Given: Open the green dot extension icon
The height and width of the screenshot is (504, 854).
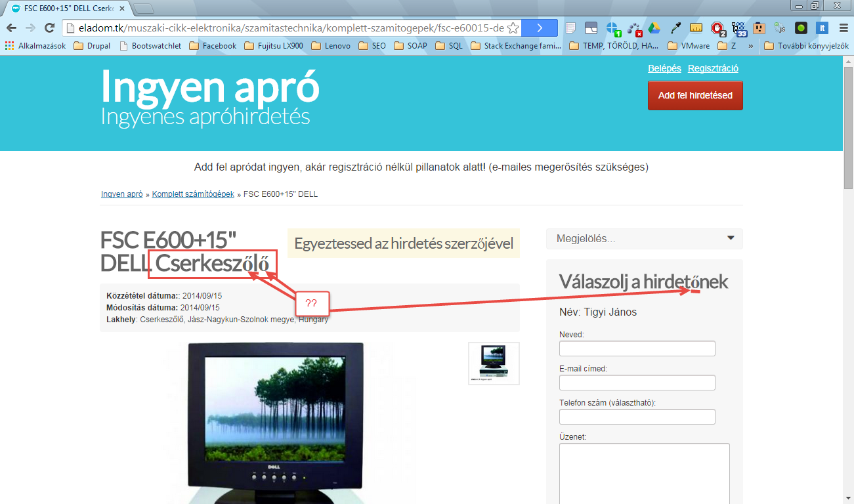Looking at the screenshot, I should pos(801,28).
